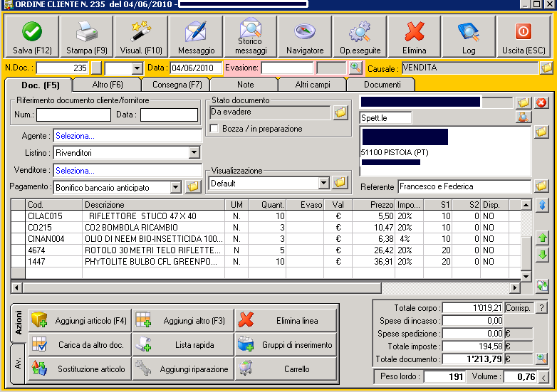Expand the Visualizzazione Default dropdown
Screen dimensions: 557x392
pyautogui.click(x=323, y=183)
